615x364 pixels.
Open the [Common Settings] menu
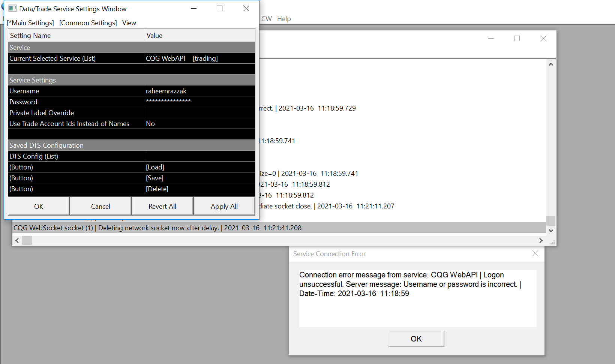[x=88, y=23]
